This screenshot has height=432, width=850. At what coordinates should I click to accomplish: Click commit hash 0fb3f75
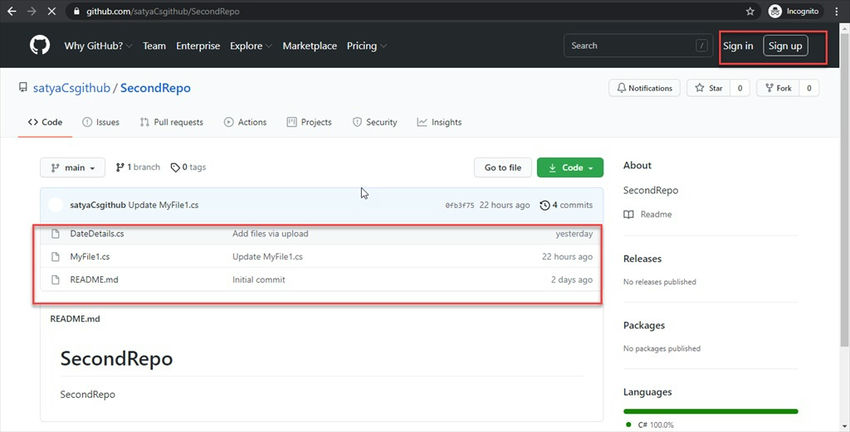pyautogui.click(x=460, y=205)
